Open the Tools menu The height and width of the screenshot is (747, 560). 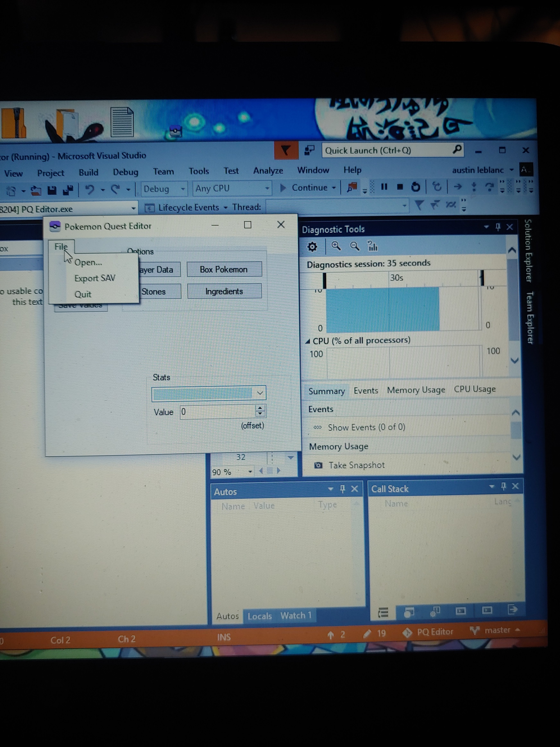coord(199,171)
